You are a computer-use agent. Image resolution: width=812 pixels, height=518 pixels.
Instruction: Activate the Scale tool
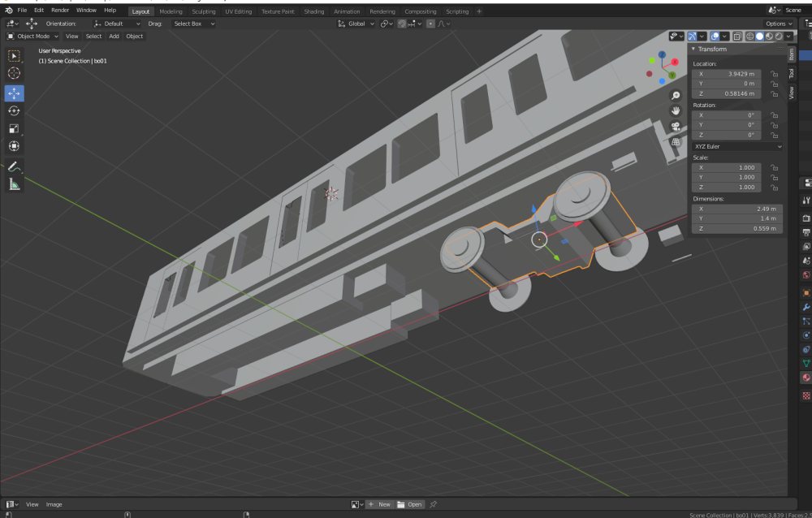click(14, 128)
